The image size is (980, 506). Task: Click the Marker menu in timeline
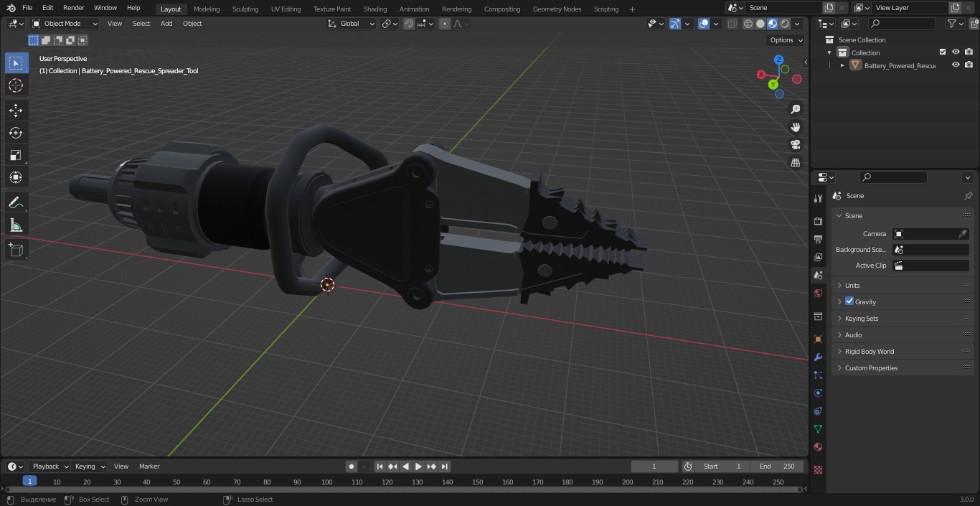149,467
